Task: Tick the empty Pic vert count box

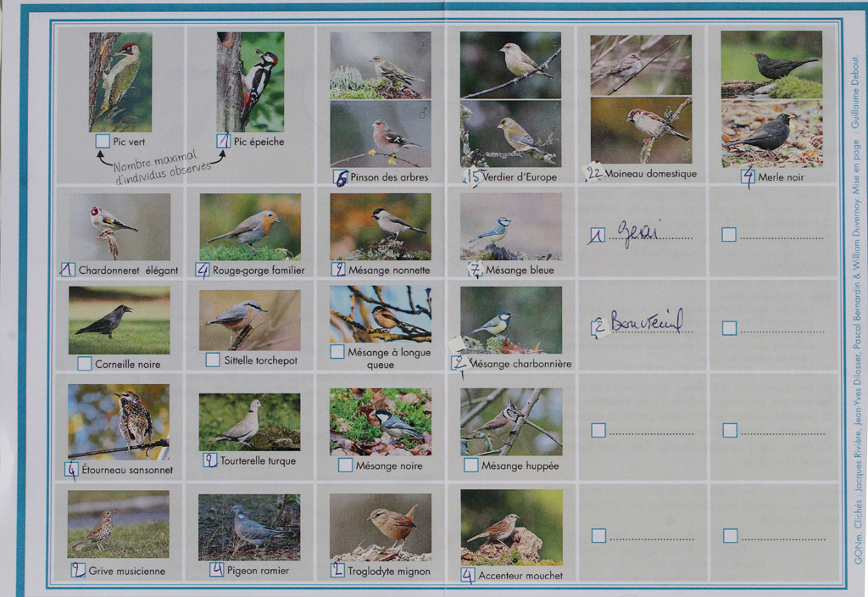Action: click(x=103, y=141)
